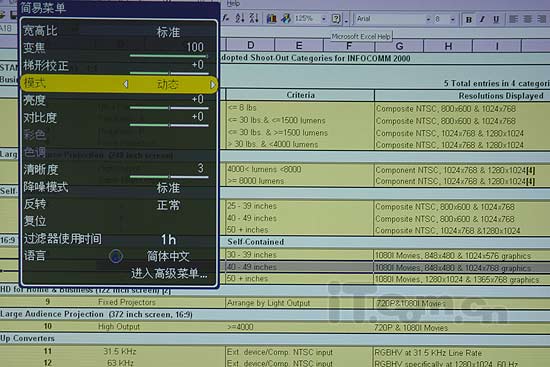Open the Chart Wizard icon
The width and height of the screenshot is (550, 367).
pyautogui.click(x=271, y=18)
